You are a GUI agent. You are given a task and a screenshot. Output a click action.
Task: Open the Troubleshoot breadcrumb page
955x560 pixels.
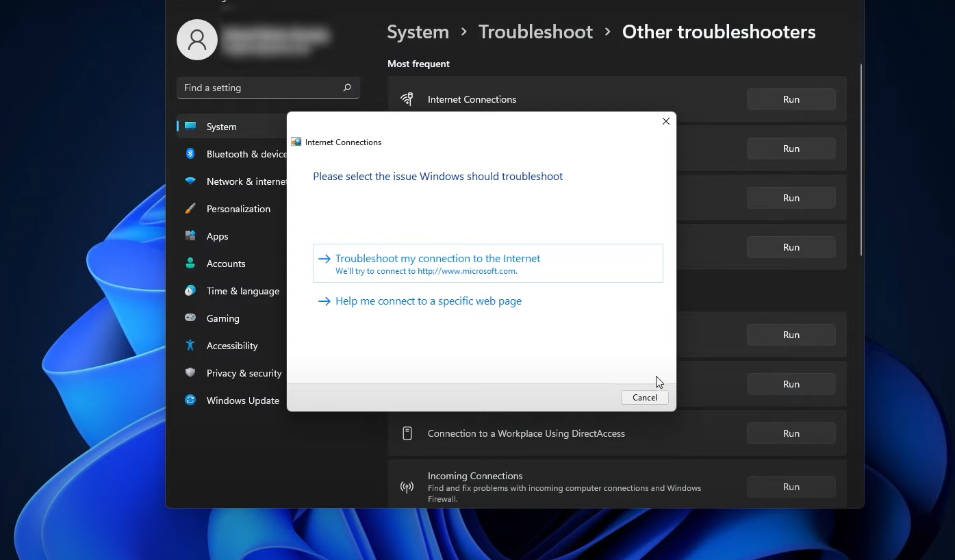point(535,31)
